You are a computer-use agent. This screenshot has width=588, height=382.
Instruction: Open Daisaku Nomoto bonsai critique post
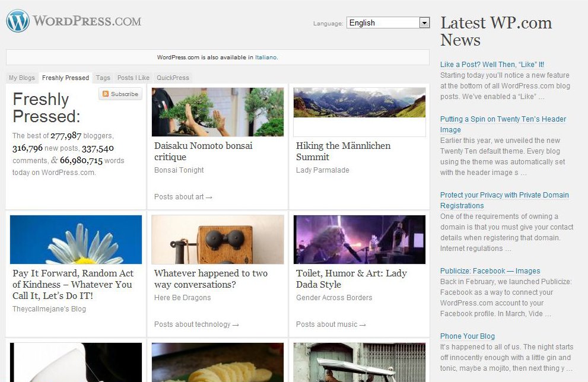tap(204, 151)
